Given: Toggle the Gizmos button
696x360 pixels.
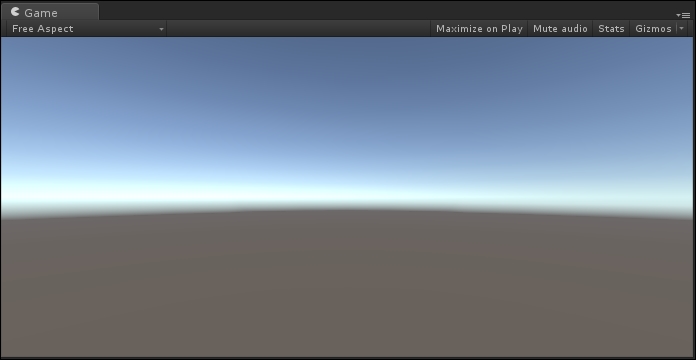Looking at the screenshot, I should pyautogui.click(x=653, y=29).
